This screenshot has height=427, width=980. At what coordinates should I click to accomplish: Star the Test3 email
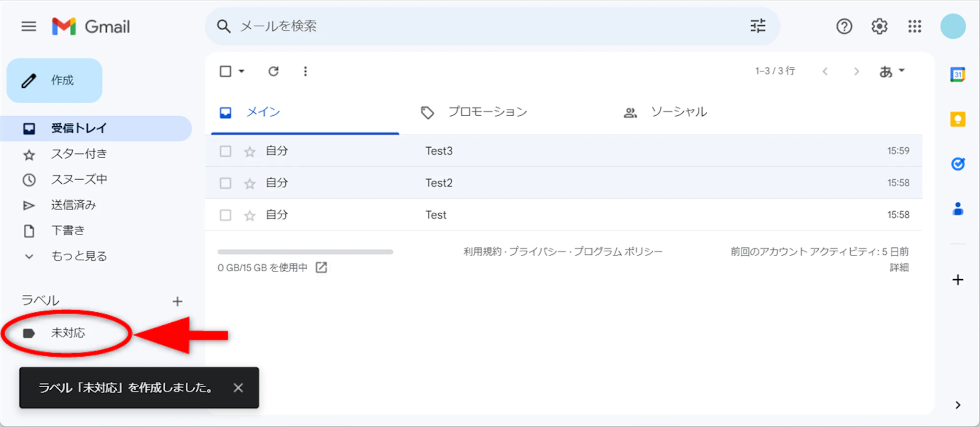coord(250,152)
